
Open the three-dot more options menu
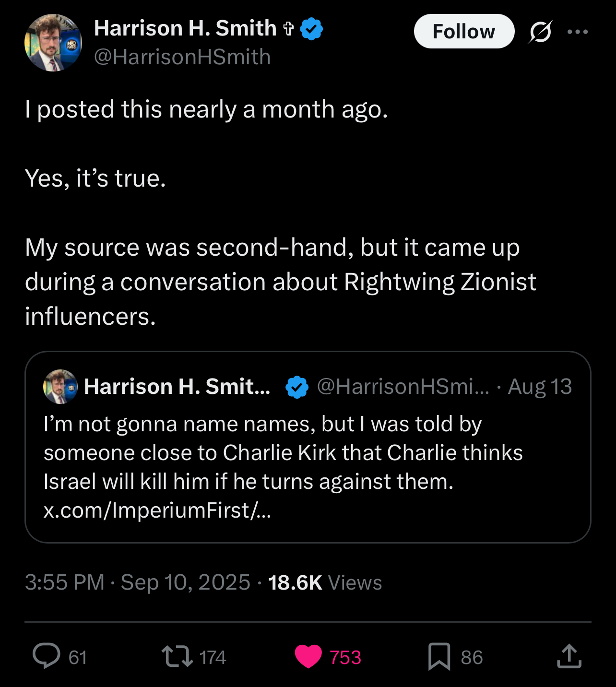click(x=577, y=32)
